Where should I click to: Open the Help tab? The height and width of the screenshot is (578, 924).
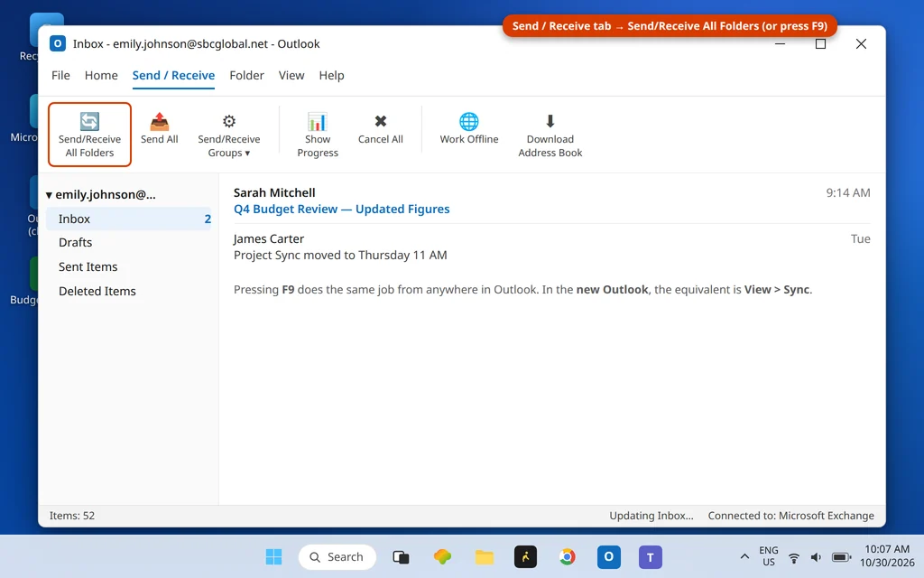(332, 76)
